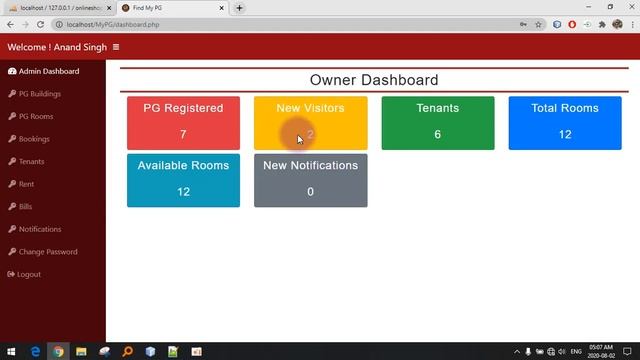Click the ENG language indicator
The image size is (640, 360).
(x=576, y=351)
